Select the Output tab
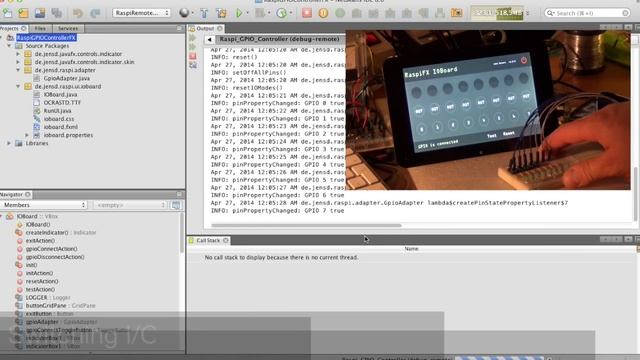The width and height of the screenshot is (640, 360). pyautogui.click(x=206, y=28)
